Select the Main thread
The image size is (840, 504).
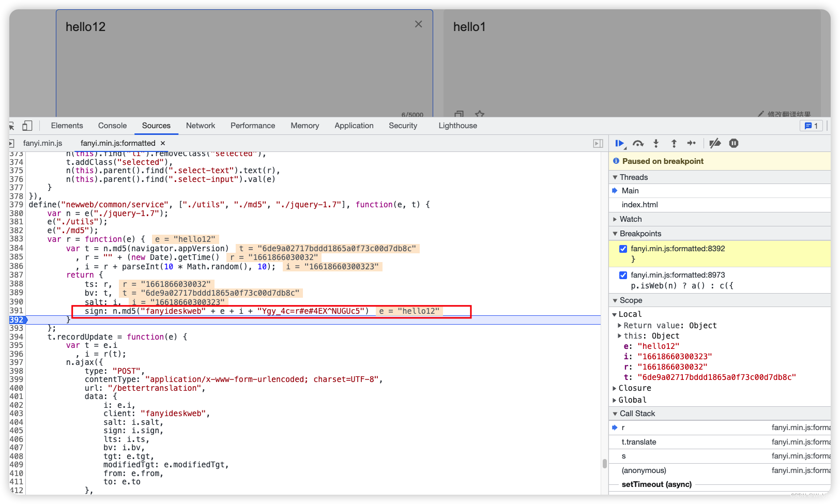[x=720, y=191]
